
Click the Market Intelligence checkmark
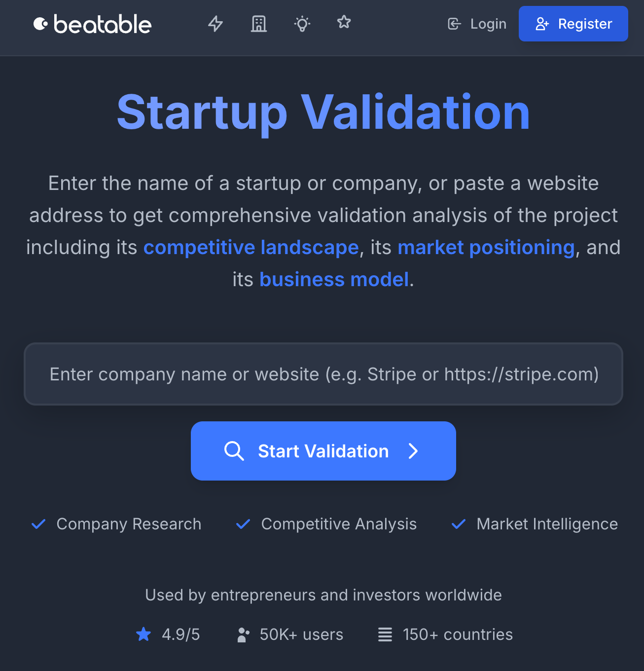click(x=459, y=524)
